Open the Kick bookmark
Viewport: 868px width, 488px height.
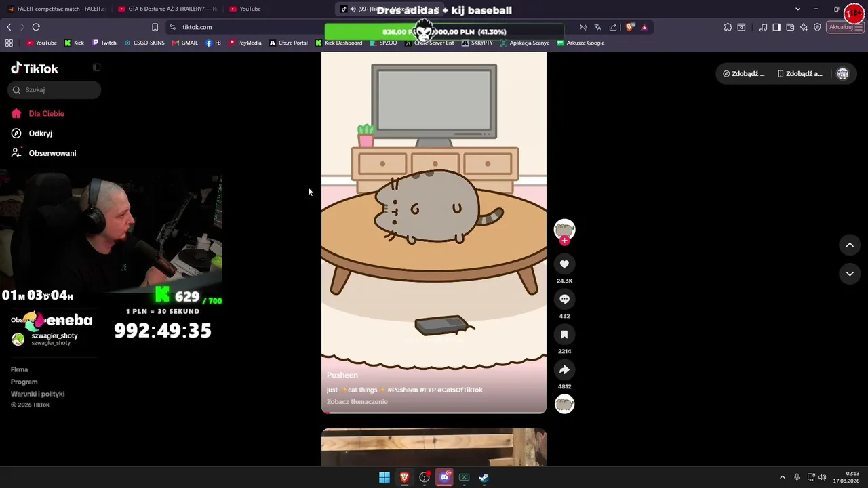(x=74, y=43)
